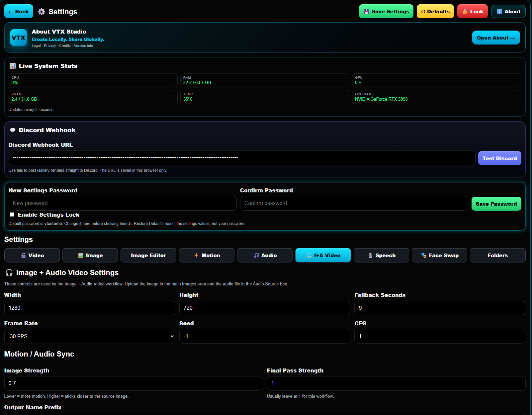
Task: Open the Frame Rate dropdown
Action: tap(90, 336)
